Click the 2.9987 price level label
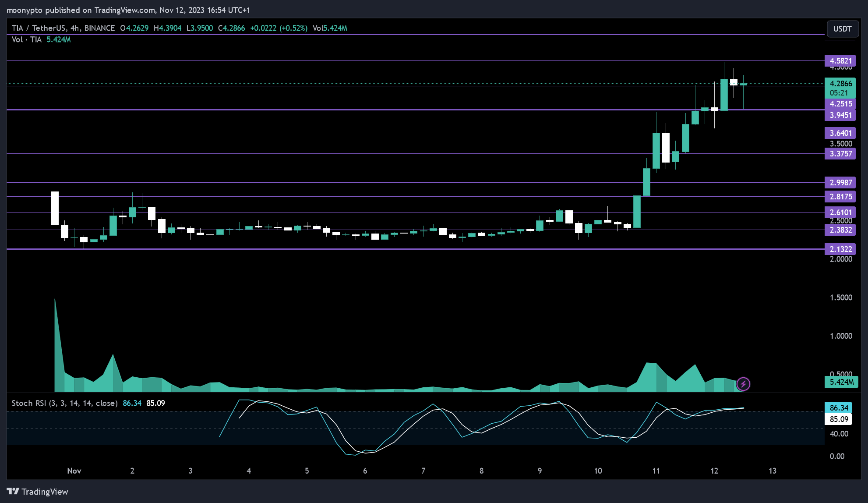The image size is (868, 503). tap(840, 183)
